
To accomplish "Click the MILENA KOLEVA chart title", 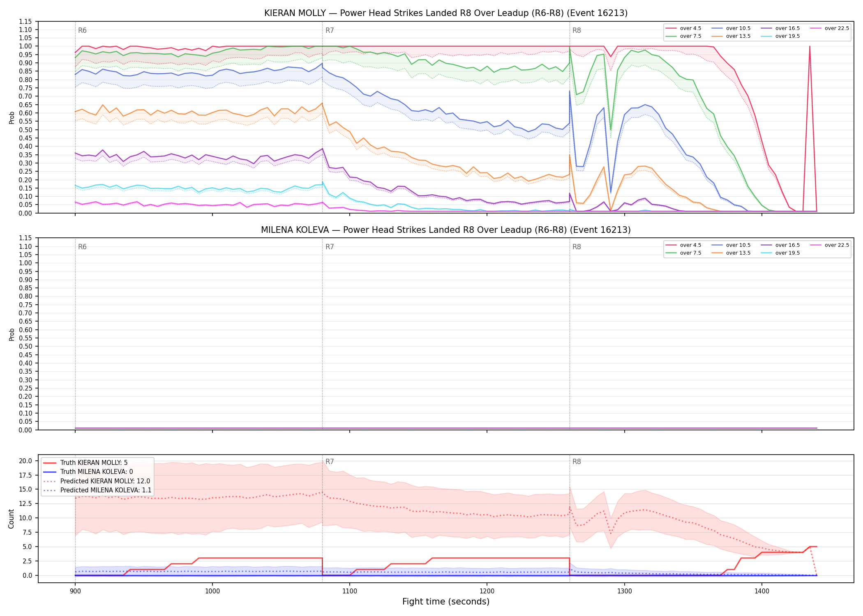I will coord(446,230).
